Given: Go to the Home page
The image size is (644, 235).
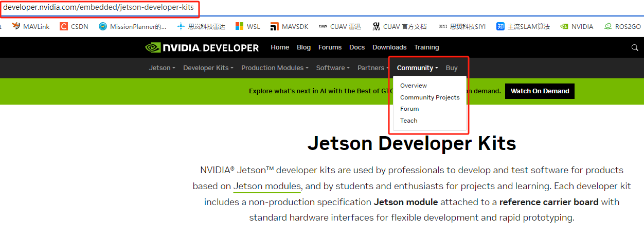Looking at the screenshot, I should (280, 47).
